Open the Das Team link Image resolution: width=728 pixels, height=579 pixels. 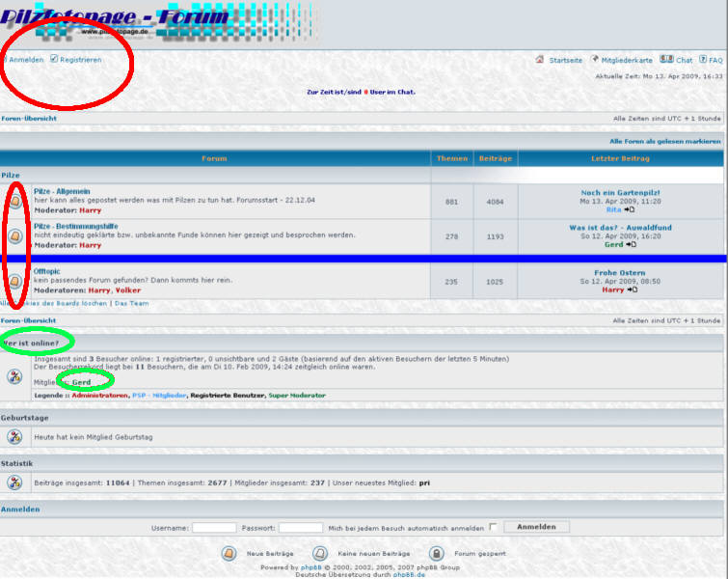[x=132, y=303]
